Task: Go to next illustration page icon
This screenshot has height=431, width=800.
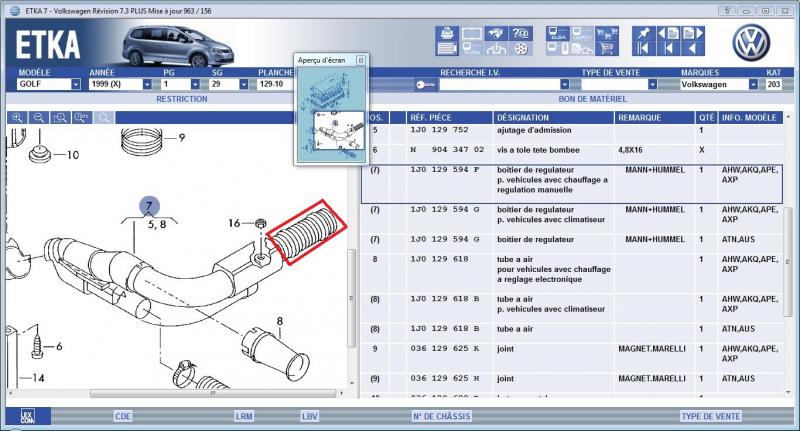Action: (x=692, y=34)
